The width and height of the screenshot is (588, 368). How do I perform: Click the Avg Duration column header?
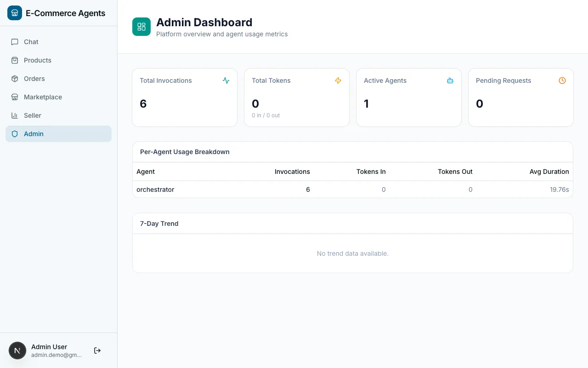click(x=549, y=172)
